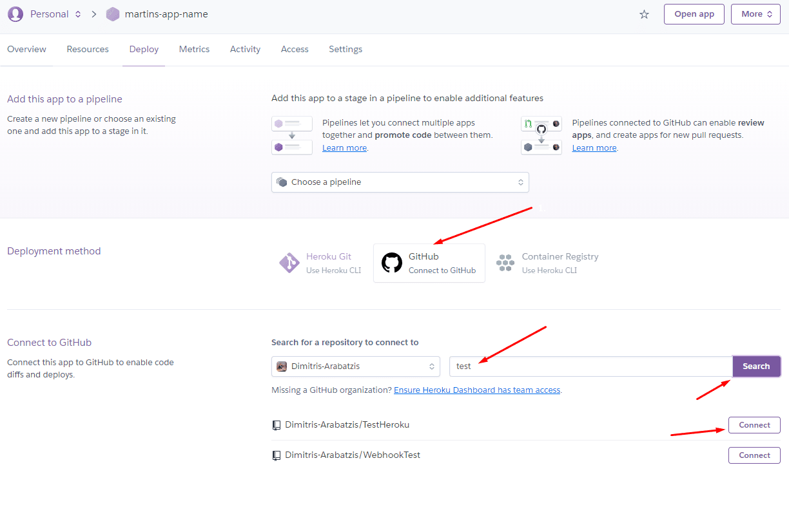The width and height of the screenshot is (789, 532).
Task: Click the pipeline icon in Choose a pipeline
Action: [282, 182]
